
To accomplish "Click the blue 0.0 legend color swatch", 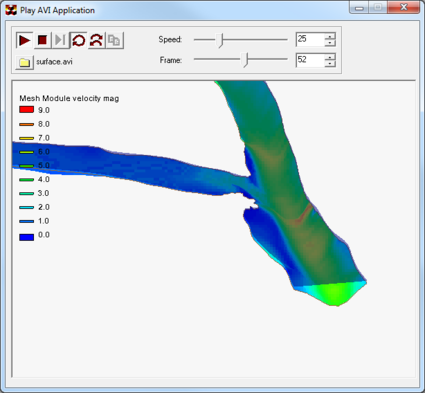I will point(27,237).
